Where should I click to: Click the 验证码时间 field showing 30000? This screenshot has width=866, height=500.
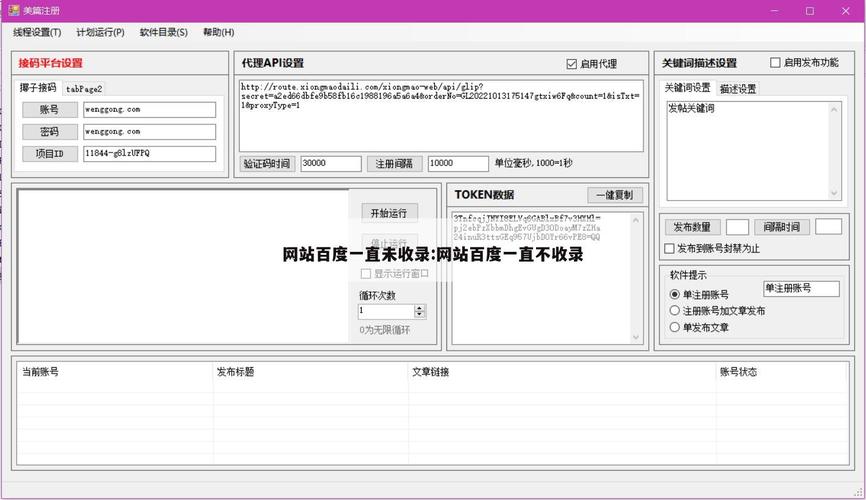click(x=331, y=164)
